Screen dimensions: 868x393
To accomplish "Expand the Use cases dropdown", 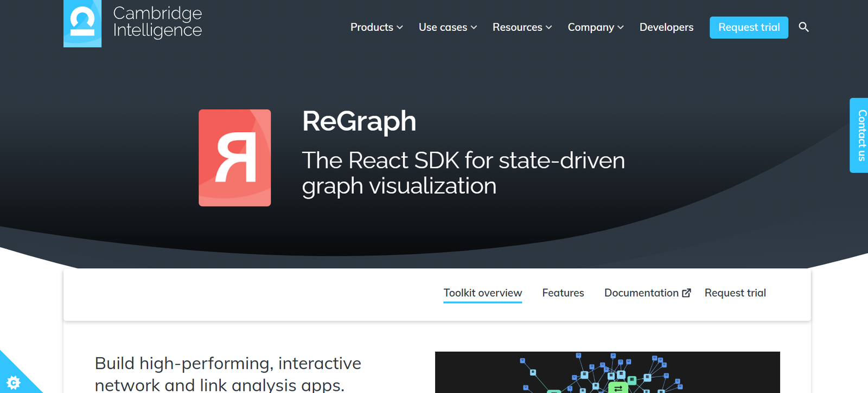I will click(x=447, y=27).
